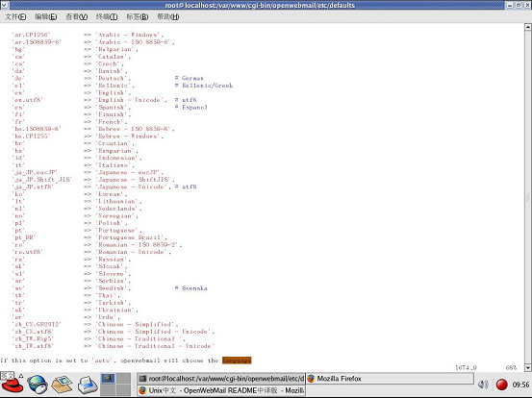Switch to the second workspace in pager
Image resolution: width=532 pixels, height=398 pixels.
tap(123, 379)
